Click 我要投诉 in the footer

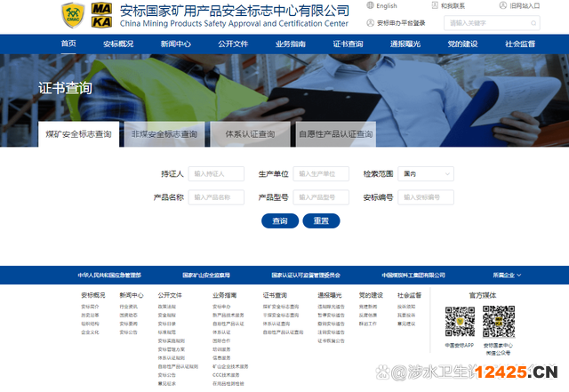point(406,315)
